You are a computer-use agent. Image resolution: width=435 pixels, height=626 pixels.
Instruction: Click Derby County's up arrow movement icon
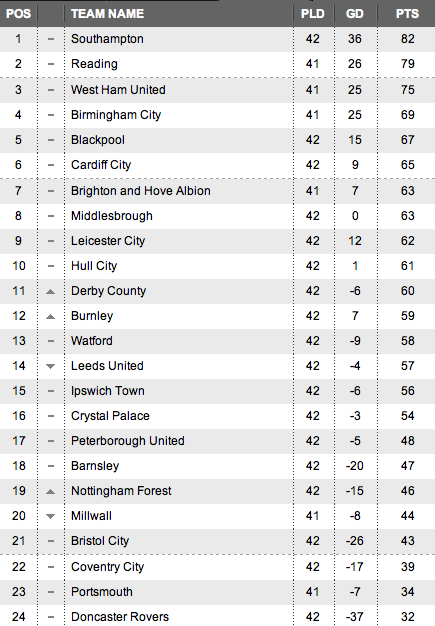[x=50, y=291]
